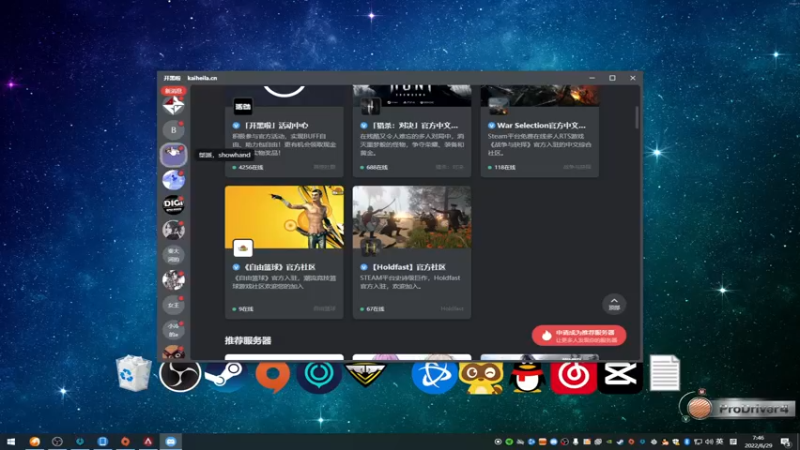Click the red new-messages pill atop server sidebar
Image resolution: width=800 pixels, height=450 pixels.
pos(173,91)
